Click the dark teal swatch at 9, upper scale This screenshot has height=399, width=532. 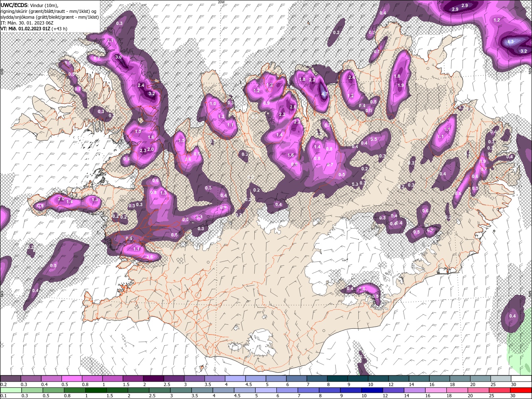357,379
